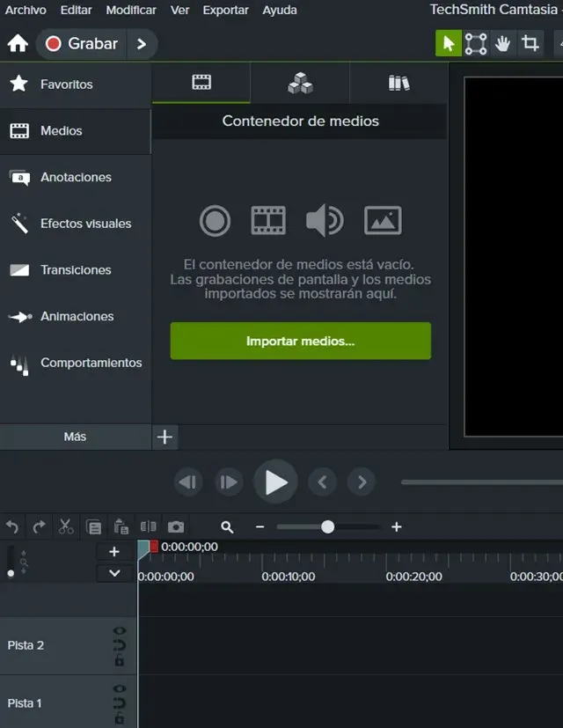Screen dimensions: 563x728
Task: Redo the last action
Action: [x=40, y=527]
